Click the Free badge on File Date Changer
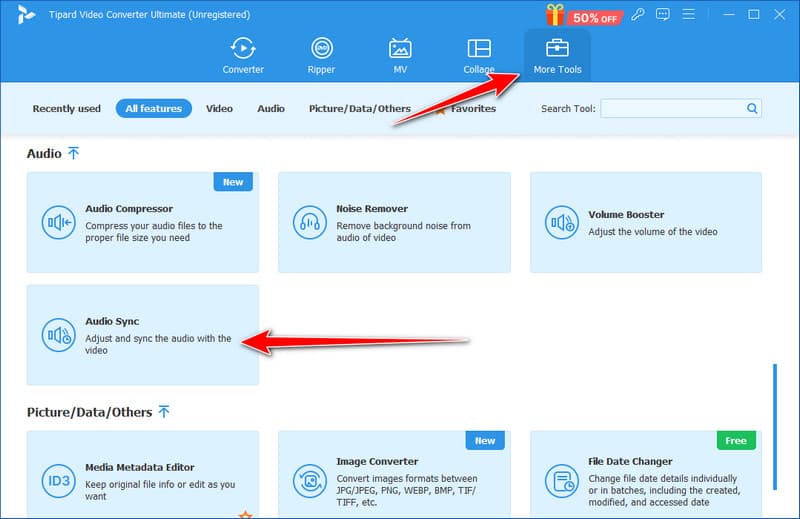The width and height of the screenshot is (800, 519). [736, 440]
